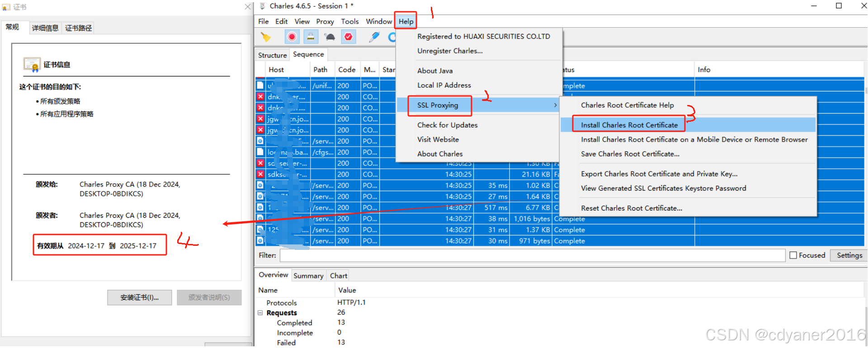Select Reset Charles Root Certificate...

click(631, 208)
